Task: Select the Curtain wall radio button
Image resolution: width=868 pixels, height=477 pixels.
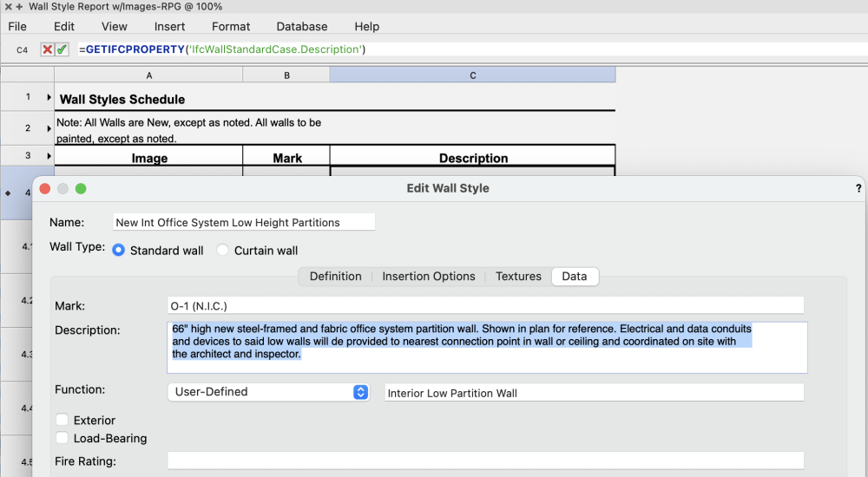Action: (x=222, y=251)
